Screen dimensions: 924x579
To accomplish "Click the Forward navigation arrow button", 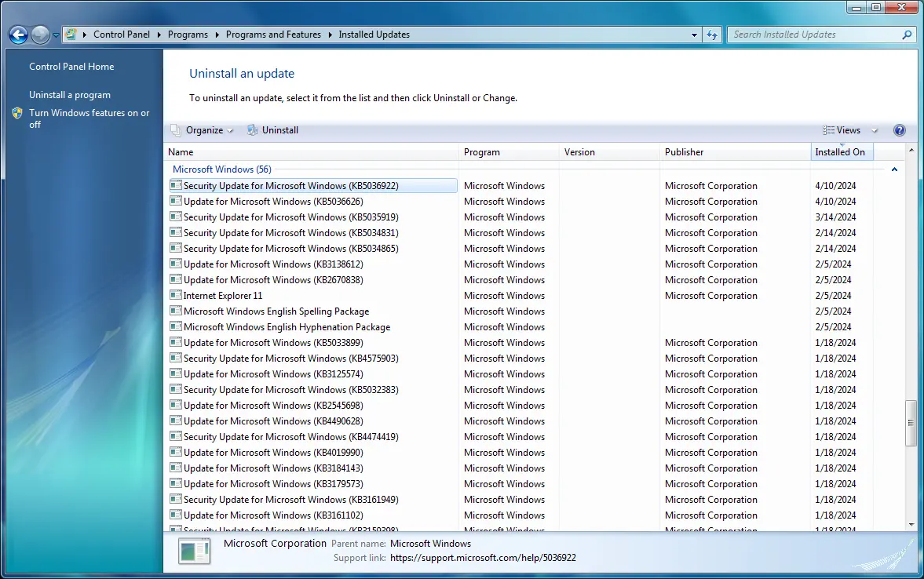I will [40, 35].
